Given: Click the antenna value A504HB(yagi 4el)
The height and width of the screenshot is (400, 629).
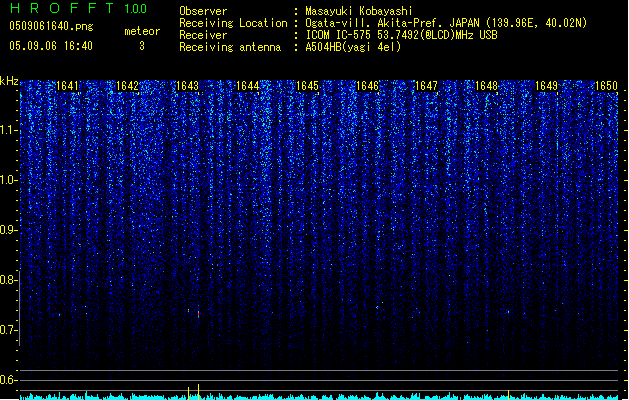Looking at the screenshot, I should [353, 47].
